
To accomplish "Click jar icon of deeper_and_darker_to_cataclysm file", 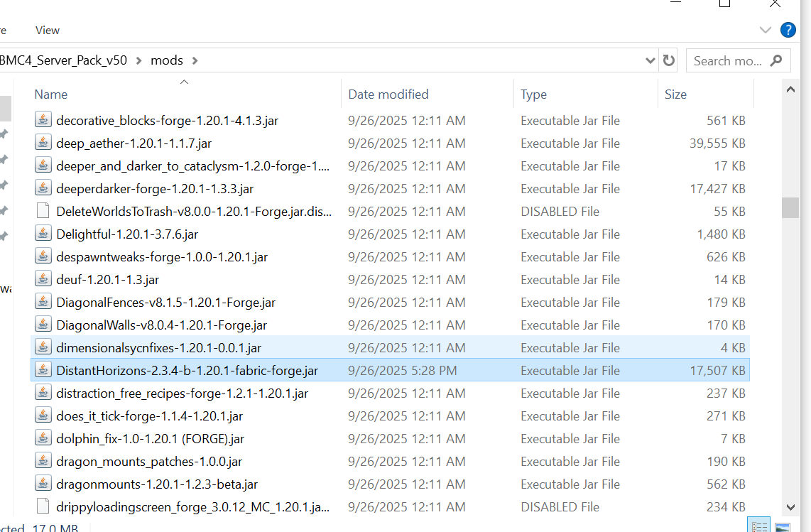I will (x=43, y=165).
